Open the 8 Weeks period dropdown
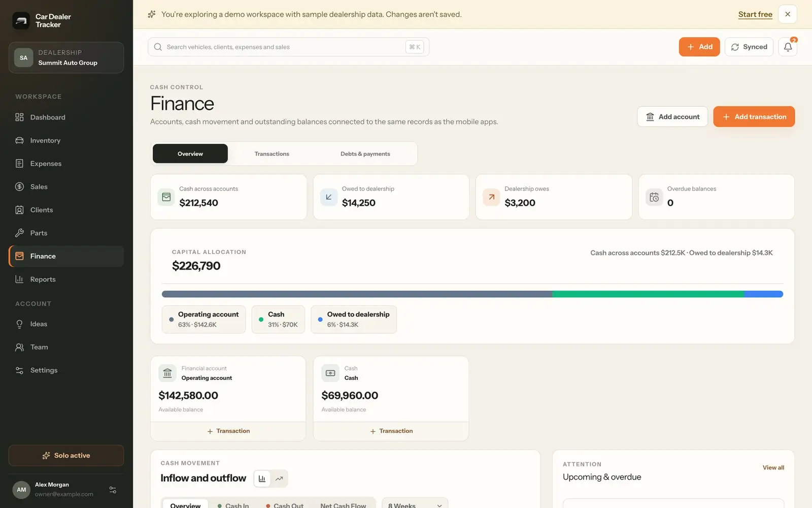 [x=415, y=503]
